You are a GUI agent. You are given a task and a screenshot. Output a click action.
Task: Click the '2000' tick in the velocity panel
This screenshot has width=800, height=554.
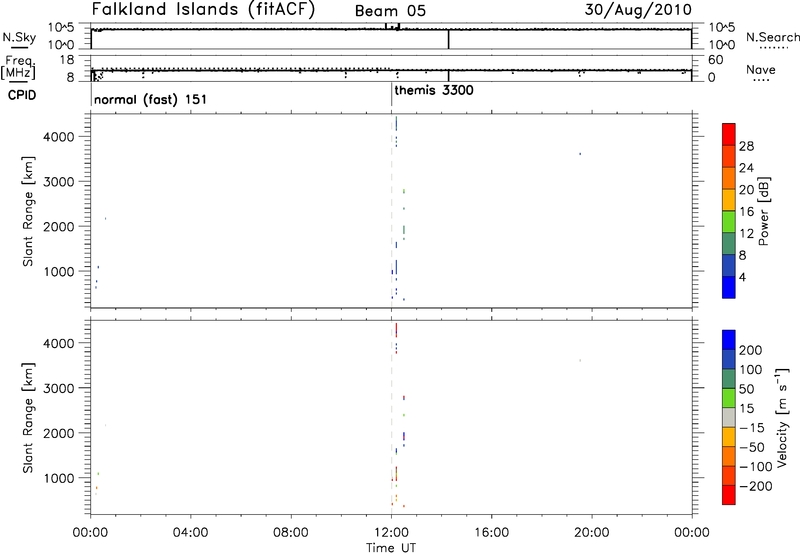point(59,433)
